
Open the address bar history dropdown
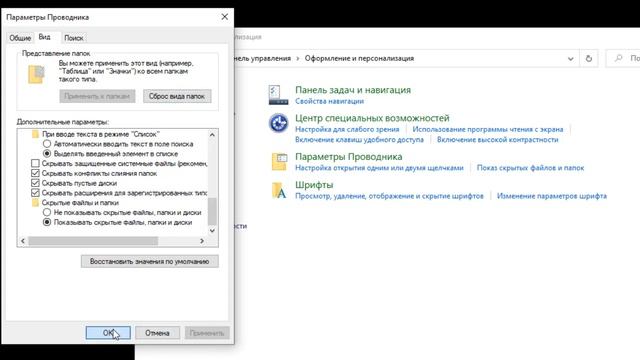tap(571, 59)
